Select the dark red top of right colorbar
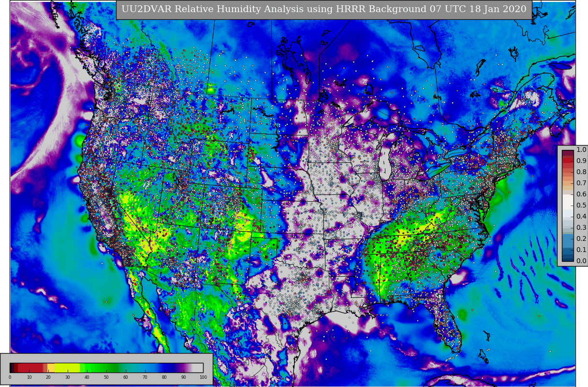 click(568, 152)
